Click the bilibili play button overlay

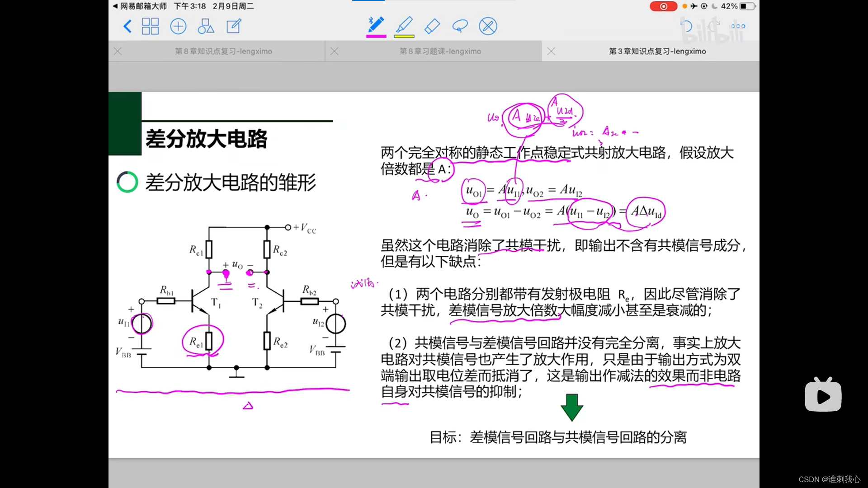823,396
